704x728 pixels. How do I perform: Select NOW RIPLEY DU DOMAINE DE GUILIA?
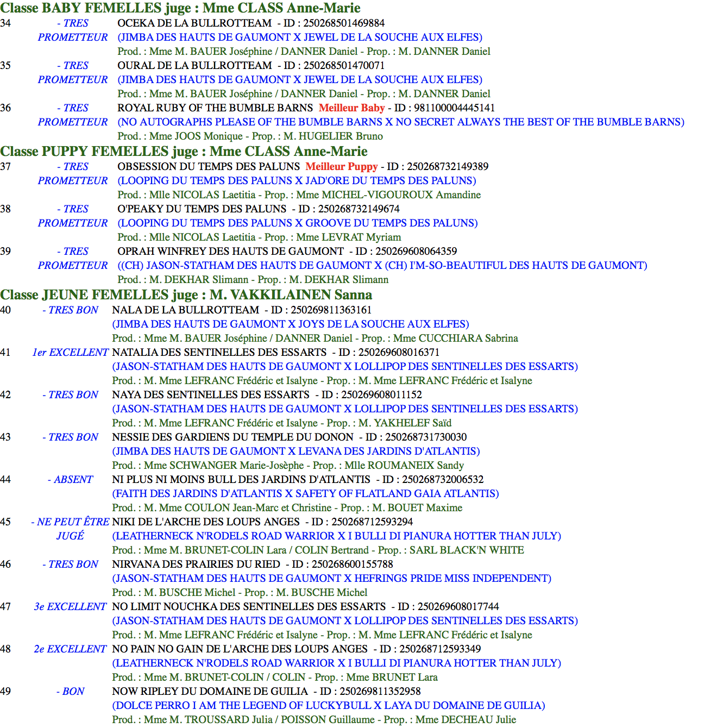point(210,691)
